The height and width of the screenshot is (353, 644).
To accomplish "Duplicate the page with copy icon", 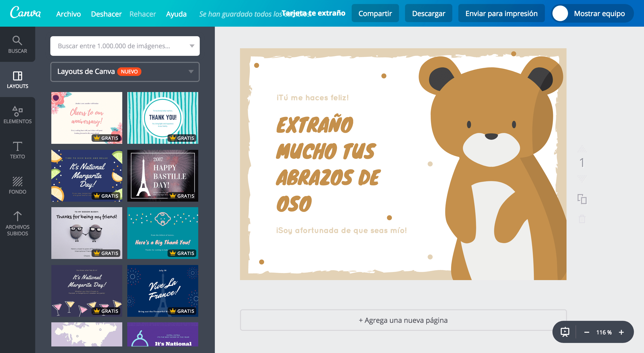I will tap(582, 199).
